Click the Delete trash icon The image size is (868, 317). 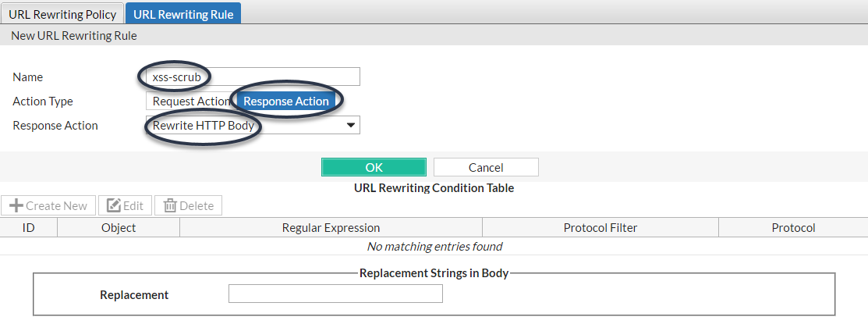pyautogui.click(x=170, y=206)
